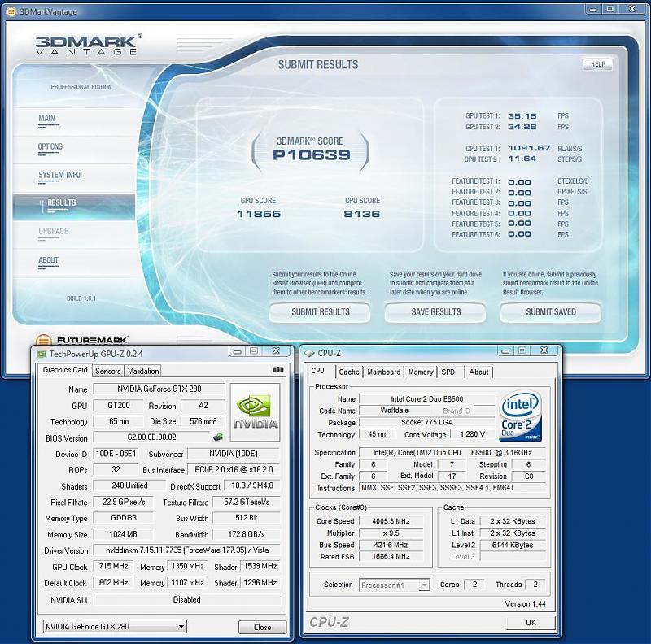
Task: Click the 3DMark score P10639
Action: tap(312, 154)
